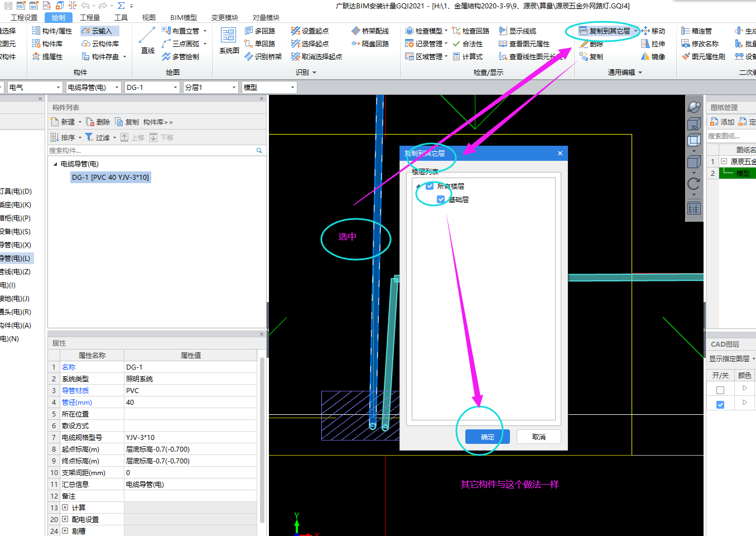Image resolution: width=756 pixels, height=536 pixels.
Task: Enable the unchecked CAD layer checkbox
Action: pos(720,390)
